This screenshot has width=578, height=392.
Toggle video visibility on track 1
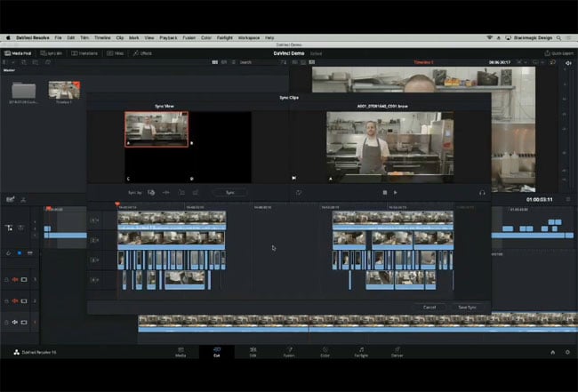(x=24, y=323)
